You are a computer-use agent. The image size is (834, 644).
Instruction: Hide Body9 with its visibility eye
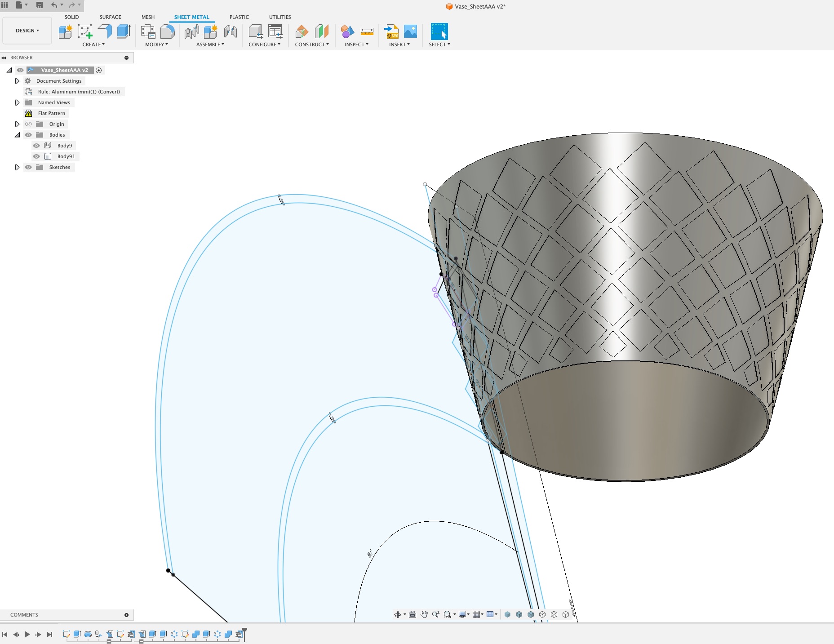36,145
